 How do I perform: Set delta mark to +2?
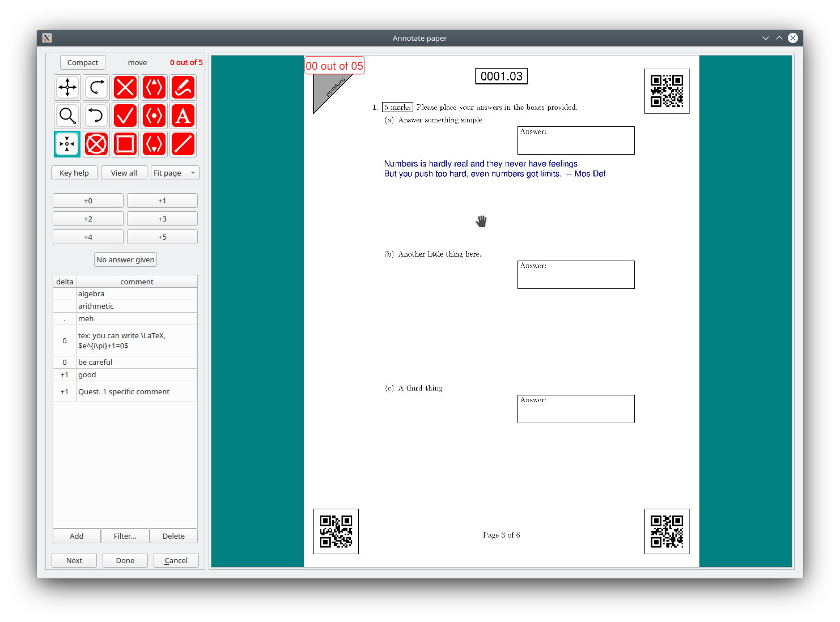88,219
